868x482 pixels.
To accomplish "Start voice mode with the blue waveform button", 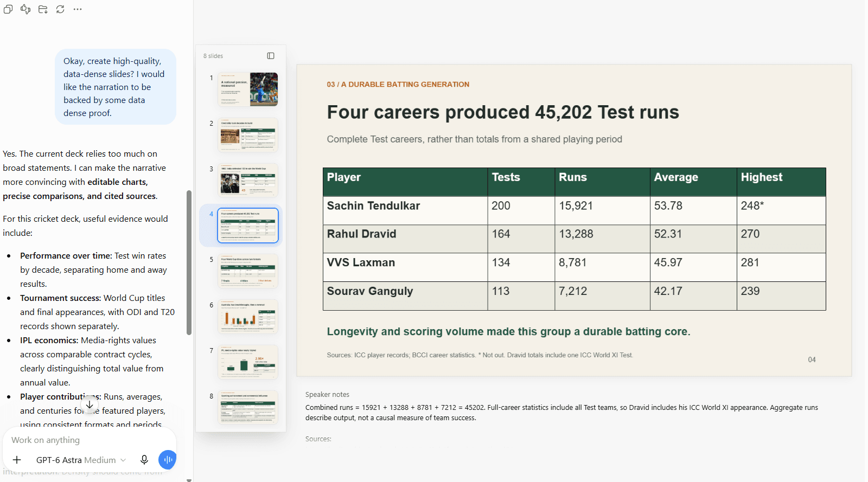I will pyautogui.click(x=168, y=460).
